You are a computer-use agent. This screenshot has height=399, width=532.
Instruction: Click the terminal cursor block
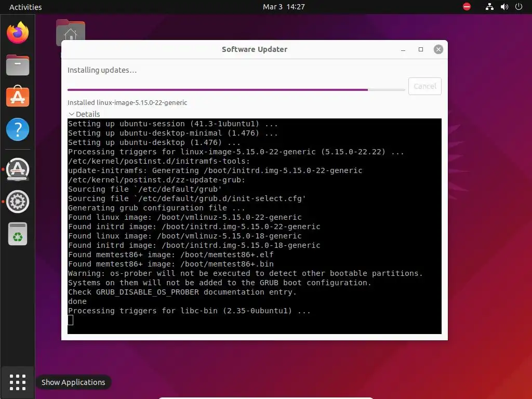click(x=70, y=320)
